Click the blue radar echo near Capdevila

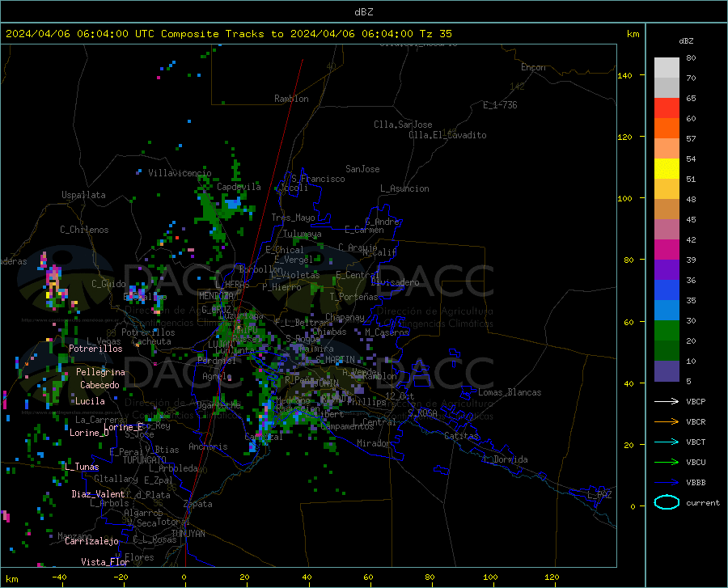tap(233, 203)
